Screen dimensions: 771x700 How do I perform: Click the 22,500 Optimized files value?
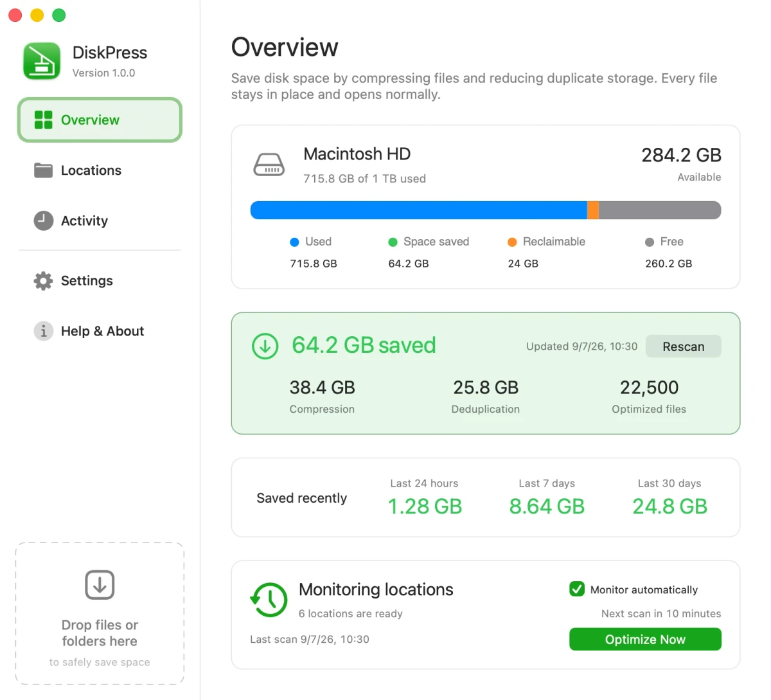(649, 388)
